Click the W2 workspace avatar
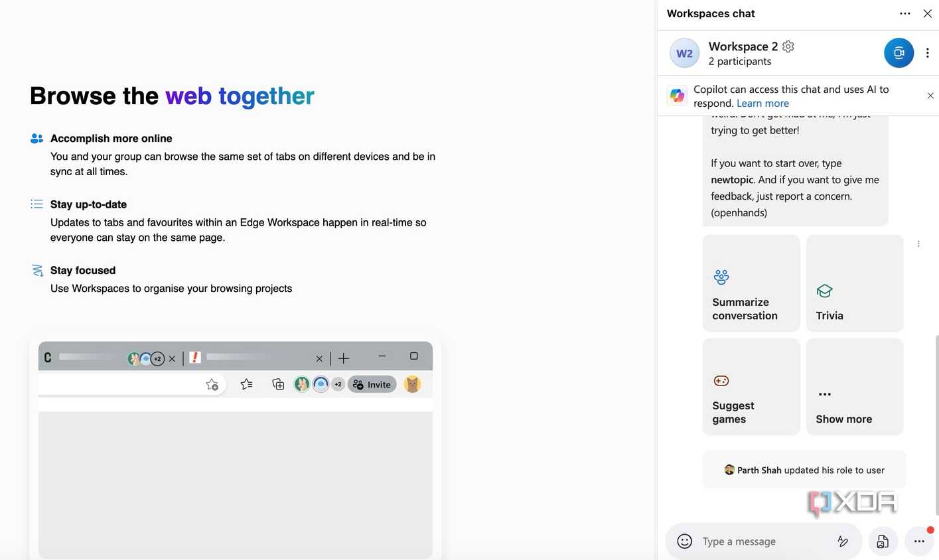939x560 pixels. point(684,53)
